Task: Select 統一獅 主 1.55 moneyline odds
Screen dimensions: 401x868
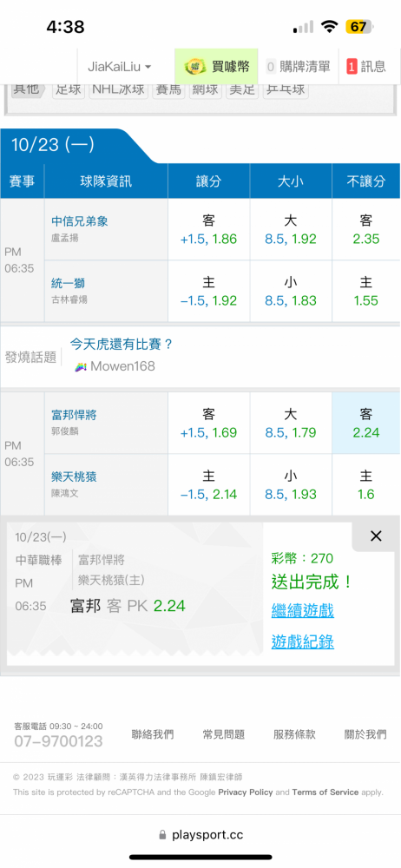Action: click(x=365, y=291)
